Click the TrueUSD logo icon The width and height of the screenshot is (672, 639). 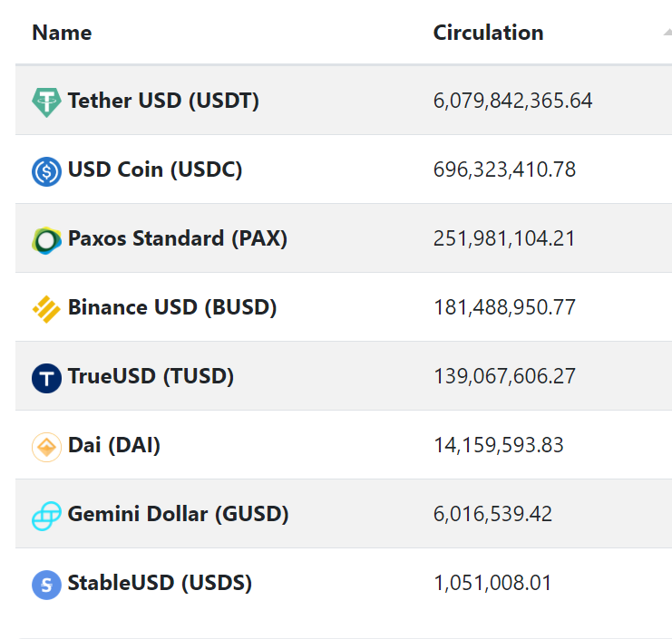click(46, 377)
